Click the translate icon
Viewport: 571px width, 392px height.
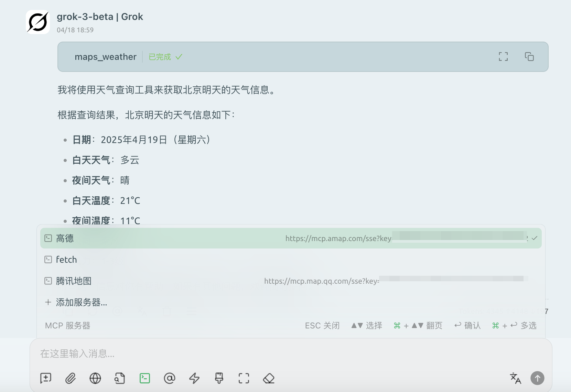click(x=515, y=378)
